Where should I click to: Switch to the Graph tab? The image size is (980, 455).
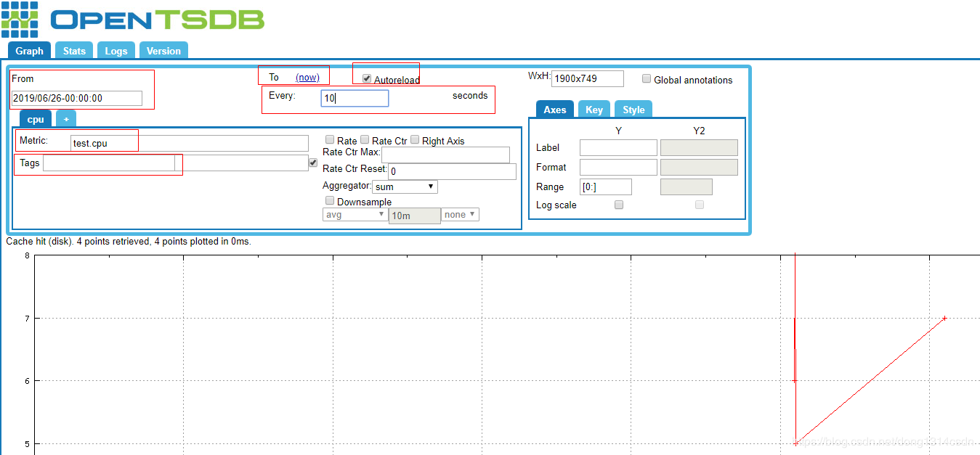point(30,51)
